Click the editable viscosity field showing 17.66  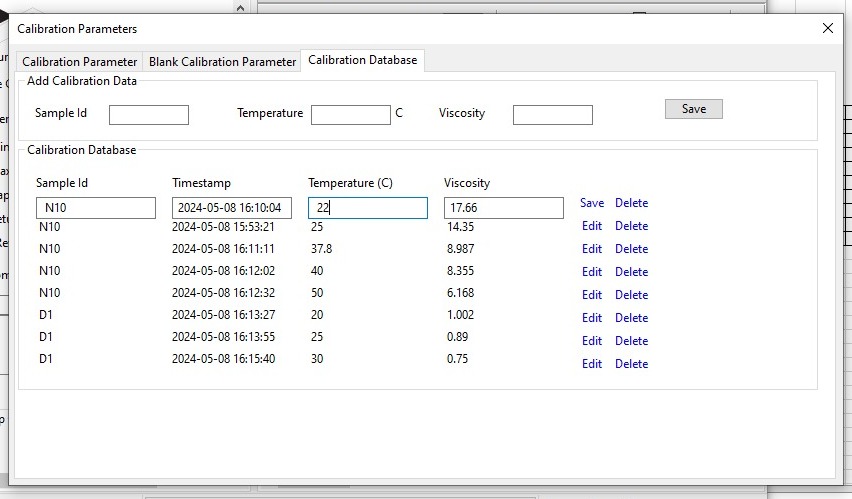tap(503, 208)
